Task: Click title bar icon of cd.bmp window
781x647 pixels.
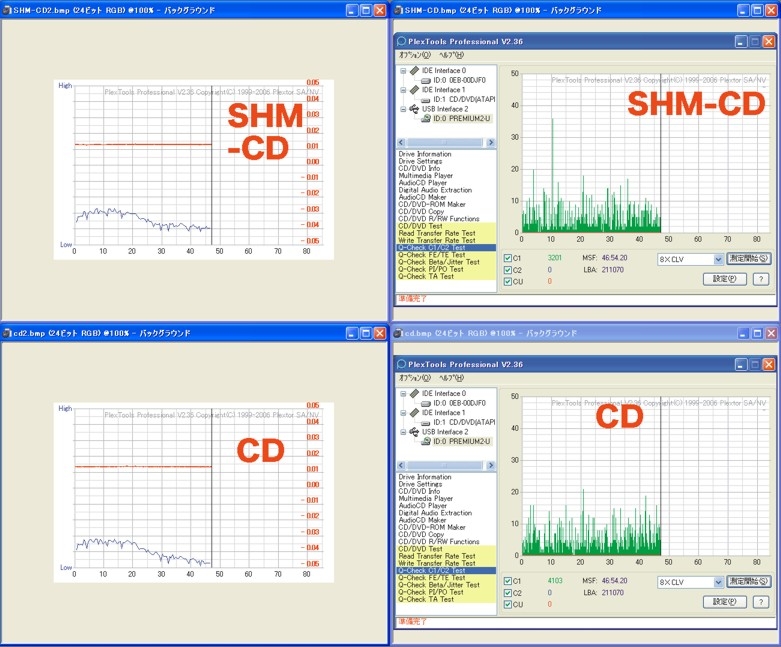Action: click(x=398, y=333)
